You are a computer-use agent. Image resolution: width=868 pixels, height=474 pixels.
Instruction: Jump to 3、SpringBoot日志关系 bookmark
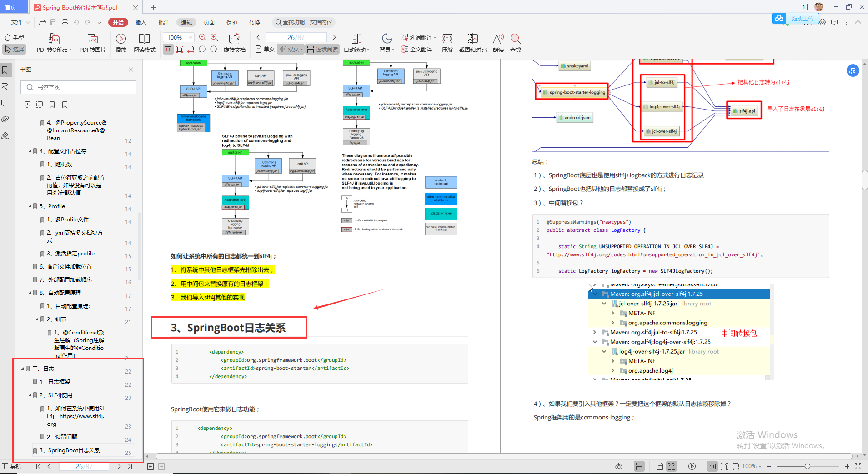pos(74,450)
